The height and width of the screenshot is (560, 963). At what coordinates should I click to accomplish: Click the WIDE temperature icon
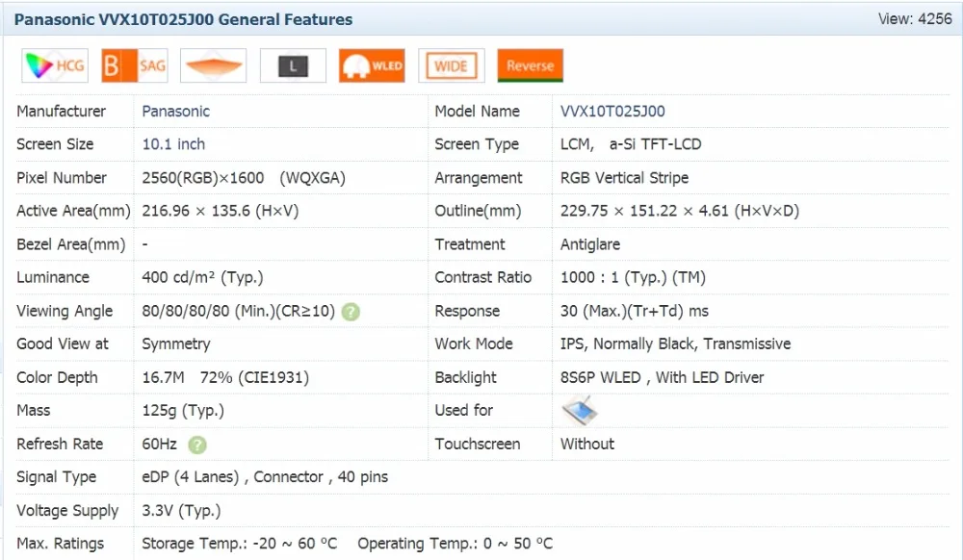[452, 65]
